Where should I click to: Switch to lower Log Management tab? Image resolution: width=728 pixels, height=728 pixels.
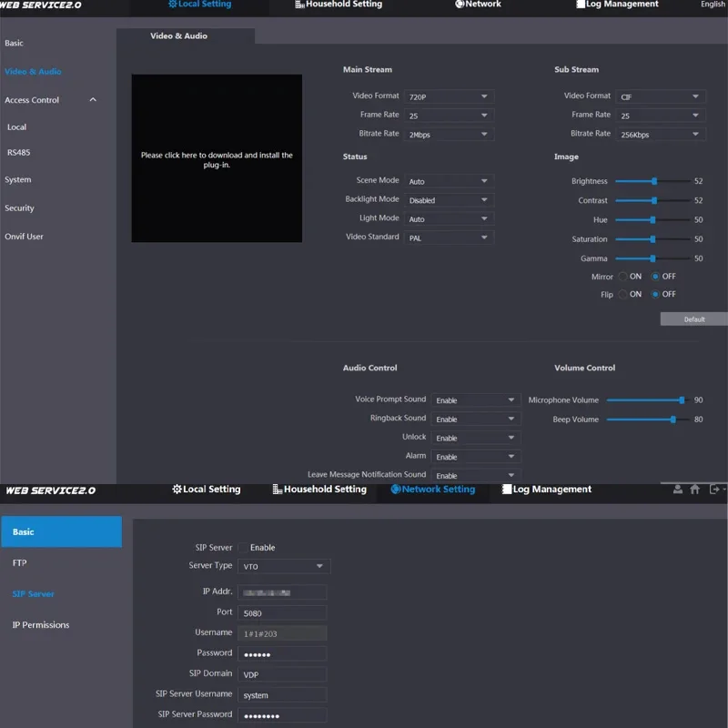pos(547,490)
